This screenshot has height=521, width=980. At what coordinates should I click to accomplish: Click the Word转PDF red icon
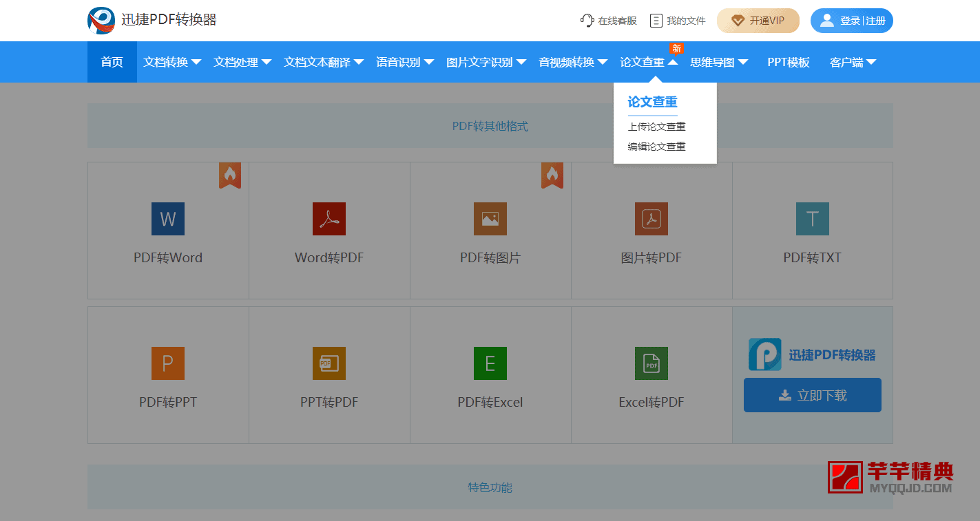tap(329, 219)
